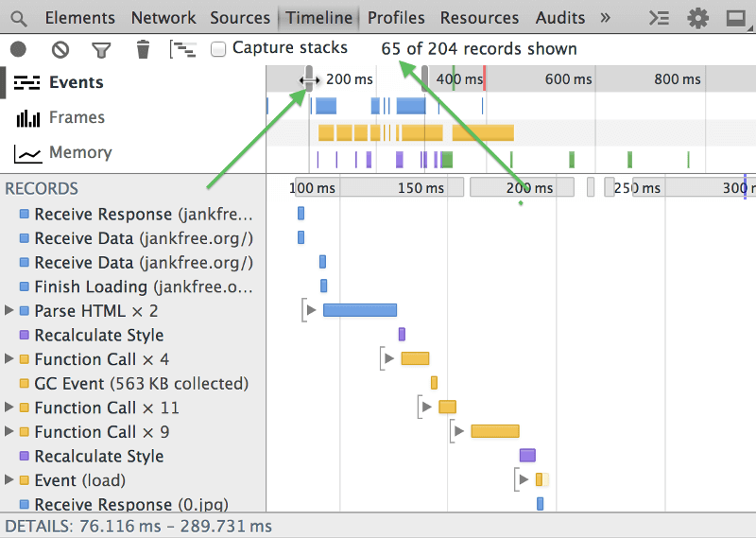Switch to the Network tab

click(164, 18)
